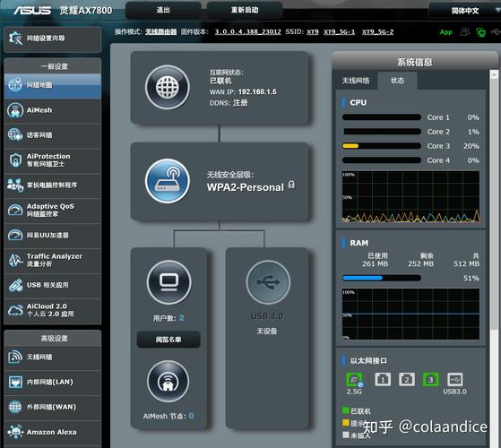Click the USB 3.0 device icon
Image resolution: width=501 pixels, height=448 pixels.
268,282
